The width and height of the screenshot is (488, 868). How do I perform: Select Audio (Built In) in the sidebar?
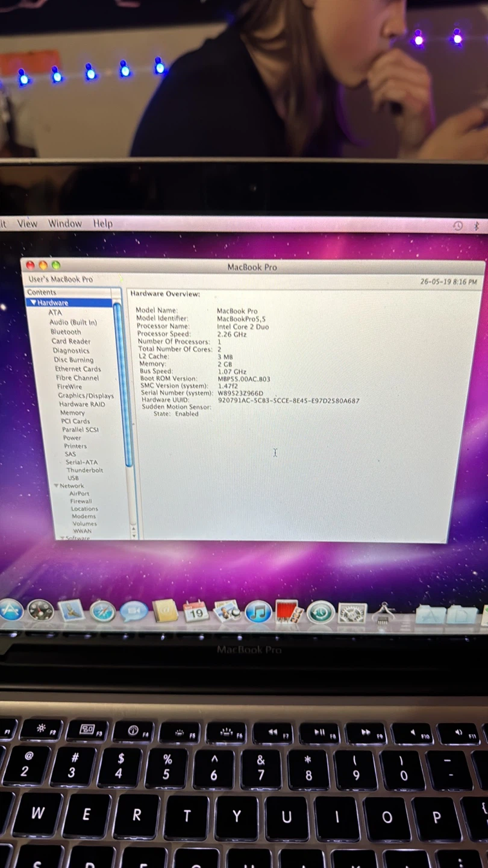73,322
